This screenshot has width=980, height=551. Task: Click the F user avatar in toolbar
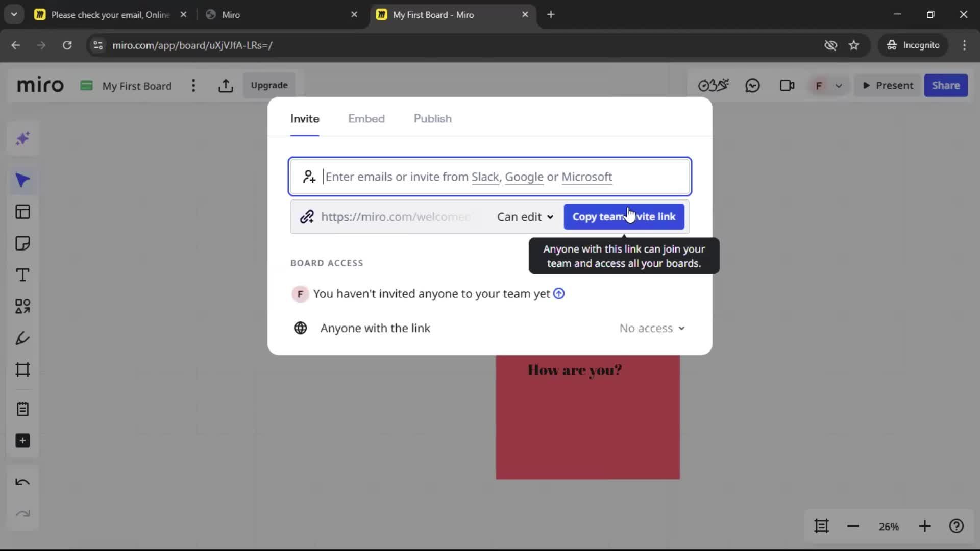pos(819,86)
